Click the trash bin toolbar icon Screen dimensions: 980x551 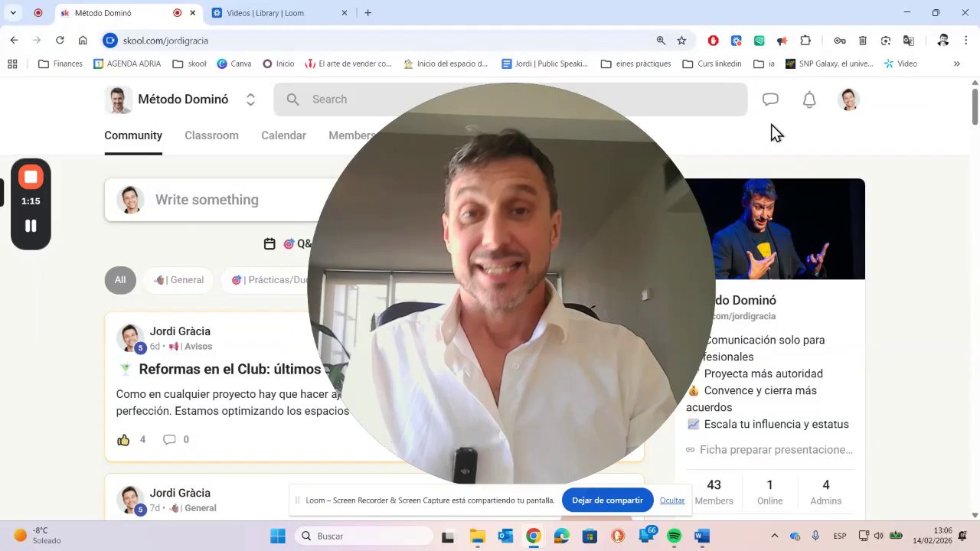click(863, 41)
